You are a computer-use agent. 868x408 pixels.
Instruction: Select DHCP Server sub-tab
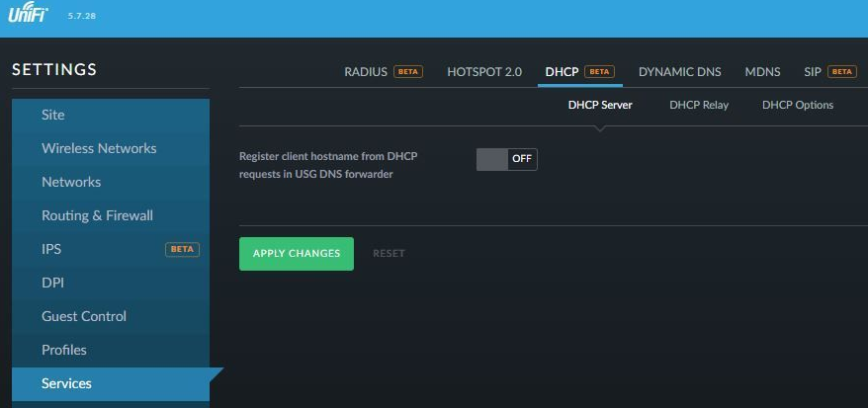click(x=600, y=105)
